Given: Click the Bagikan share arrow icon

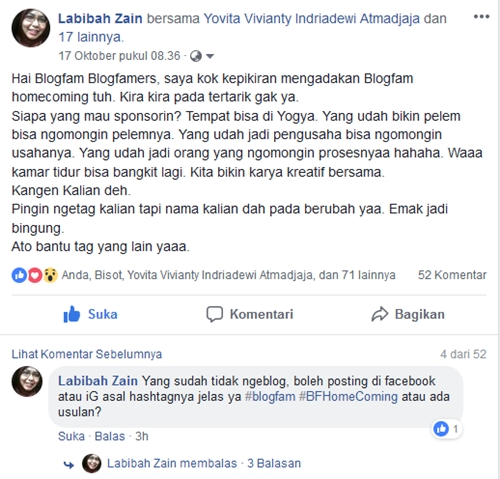Looking at the screenshot, I should click(x=380, y=314).
